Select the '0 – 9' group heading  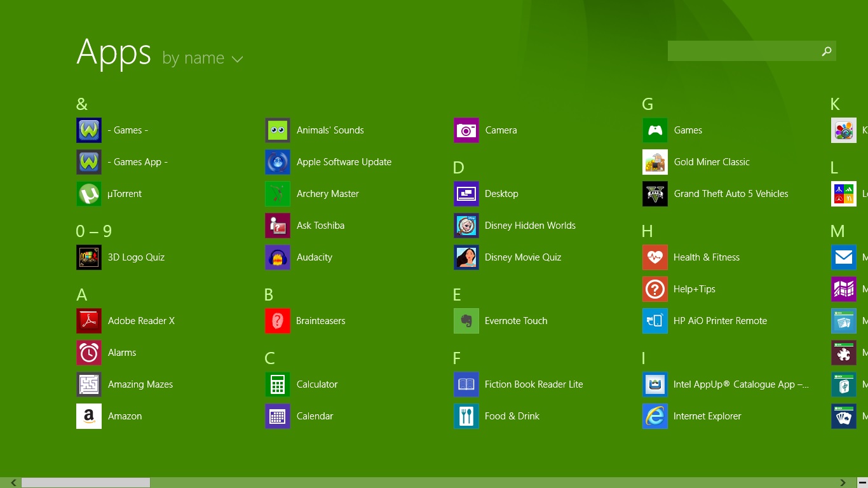94,231
